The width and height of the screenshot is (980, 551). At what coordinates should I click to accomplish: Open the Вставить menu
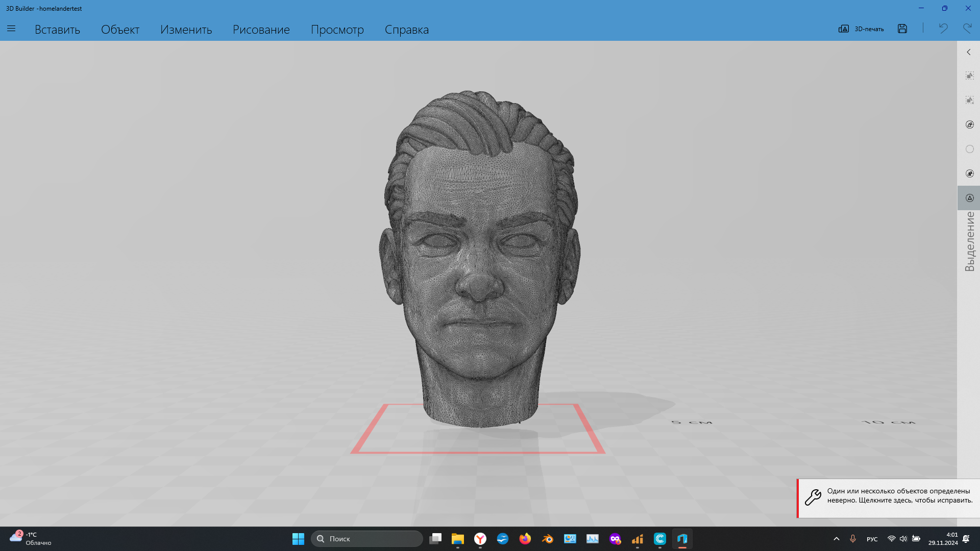pos(57,30)
